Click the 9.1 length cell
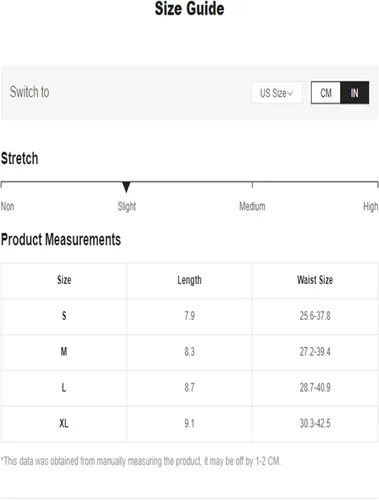Screen dimensions: 379x500 tap(189, 424)
